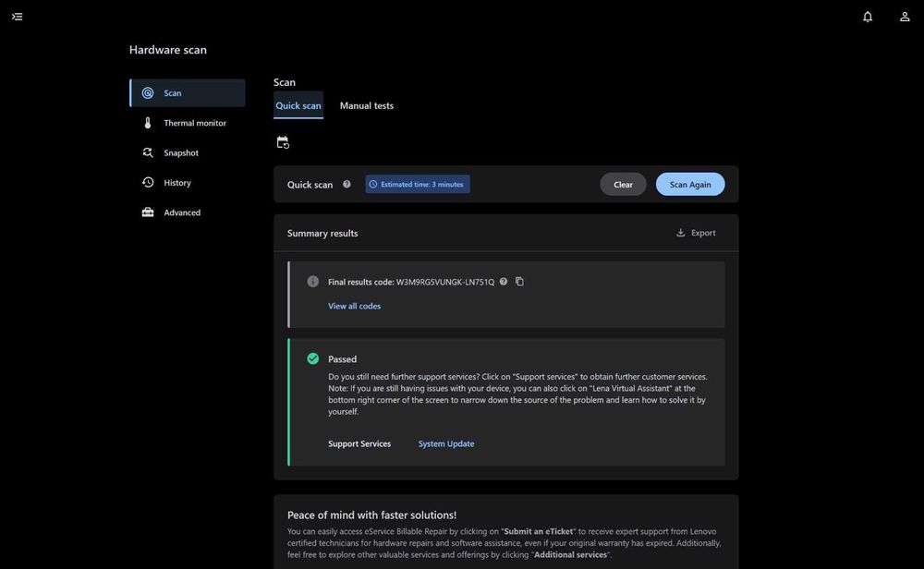Open the user account icon
Image resolution: width=924 pixels, height=569 pixels.
tap(905, 17)
